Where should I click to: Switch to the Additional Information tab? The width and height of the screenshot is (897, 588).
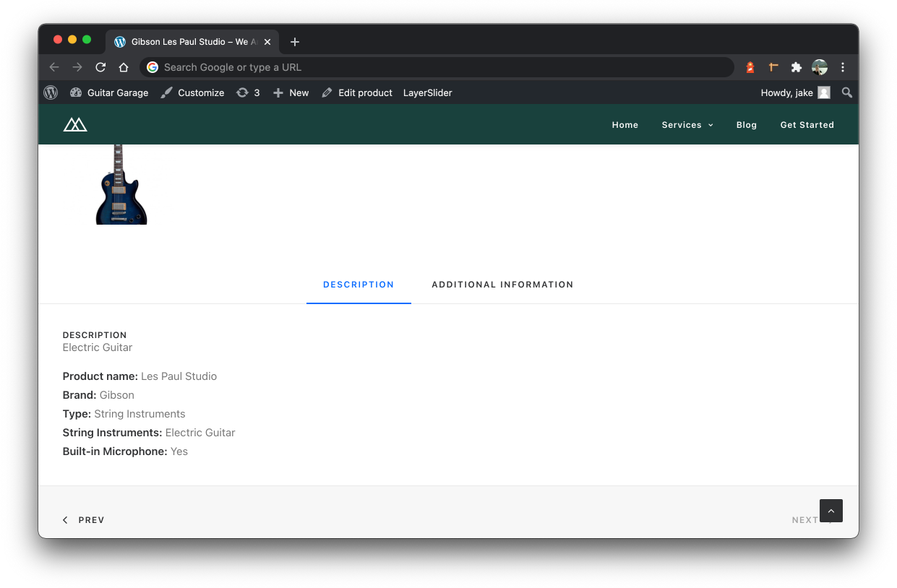click(502, 285)
